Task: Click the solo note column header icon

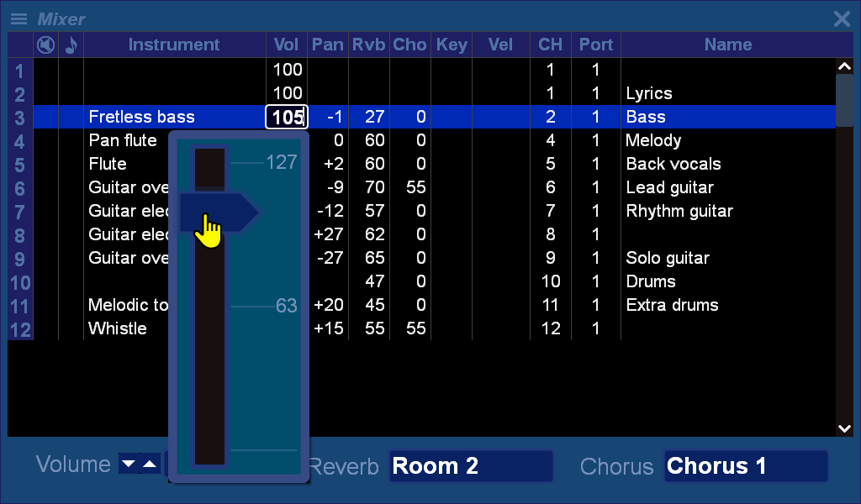Action: tap(71, 45)
